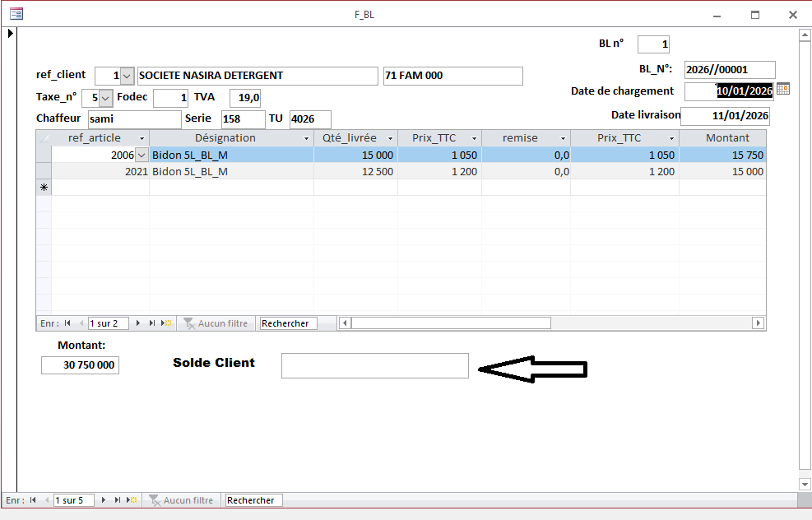This screenshot has width=812, height=520.
Task: Jump to last record in main form navigation
Action: coord(118,500)
